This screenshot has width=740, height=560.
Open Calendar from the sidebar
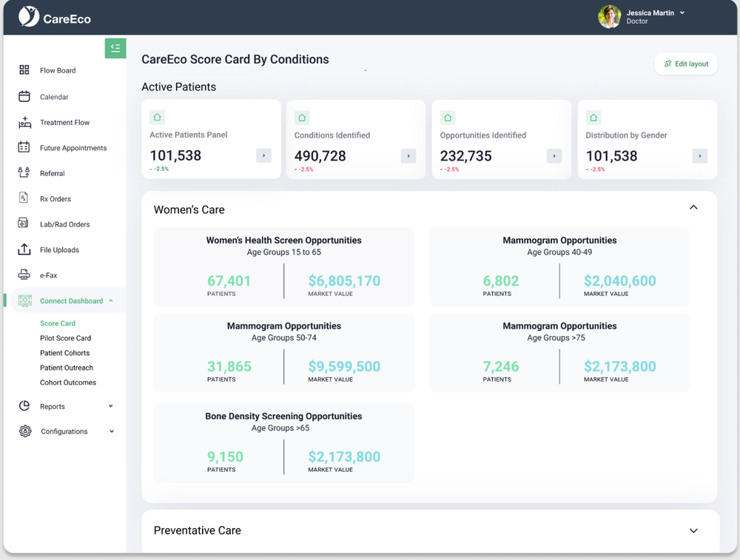click(x=54, y=97)
